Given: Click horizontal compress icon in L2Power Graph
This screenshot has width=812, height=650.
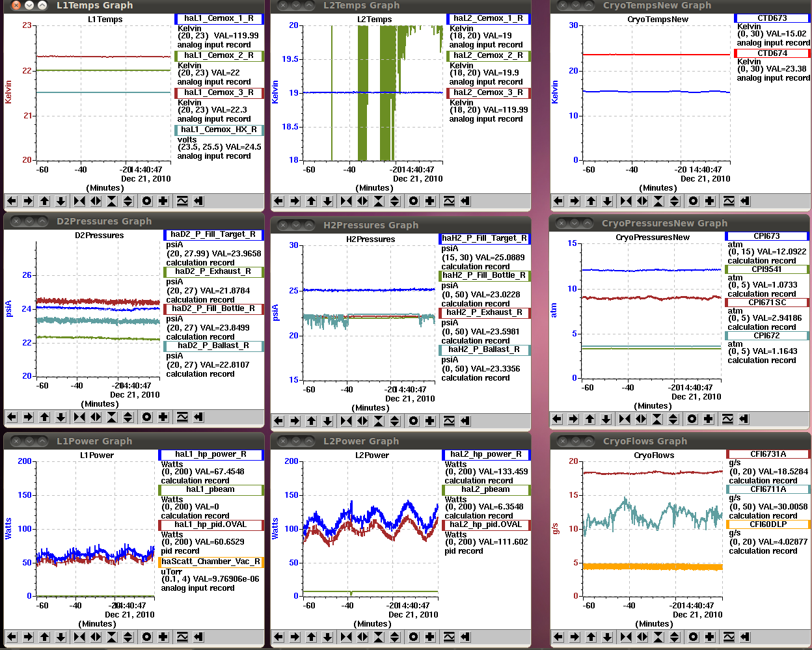Looking at the screenshot, I should [346, 637].
